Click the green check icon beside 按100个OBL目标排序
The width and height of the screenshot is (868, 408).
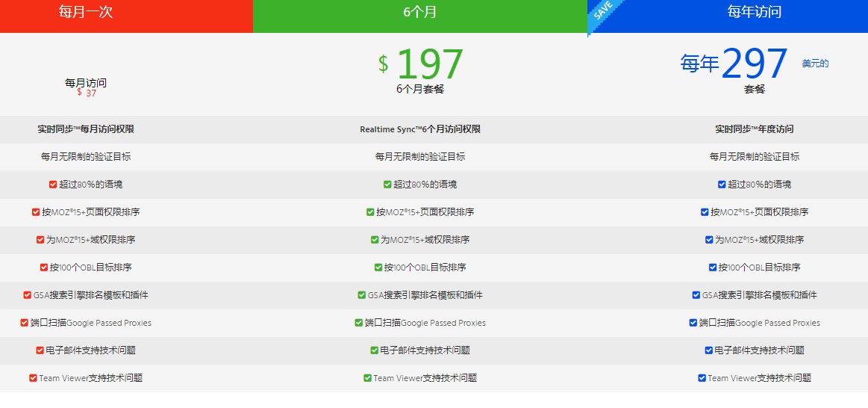[378, 268]
